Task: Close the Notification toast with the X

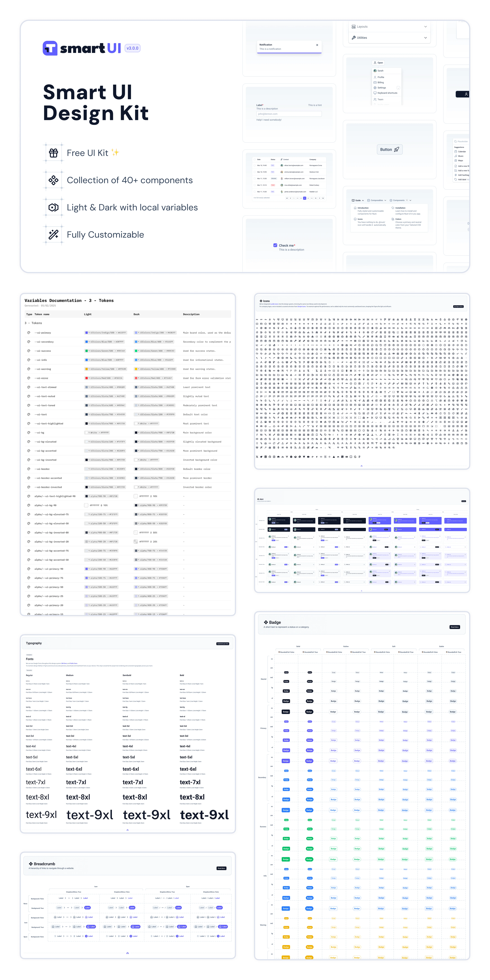Action: 317,45
